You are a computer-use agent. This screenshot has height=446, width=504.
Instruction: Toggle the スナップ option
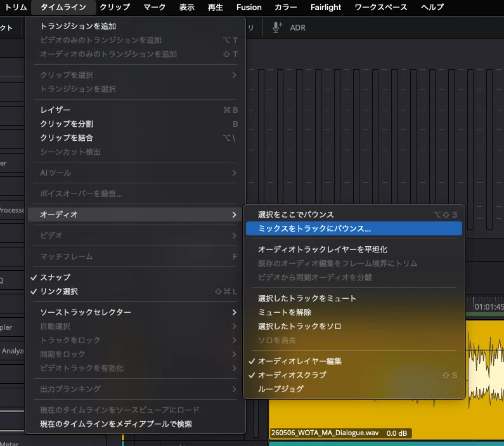pos(135,277)
